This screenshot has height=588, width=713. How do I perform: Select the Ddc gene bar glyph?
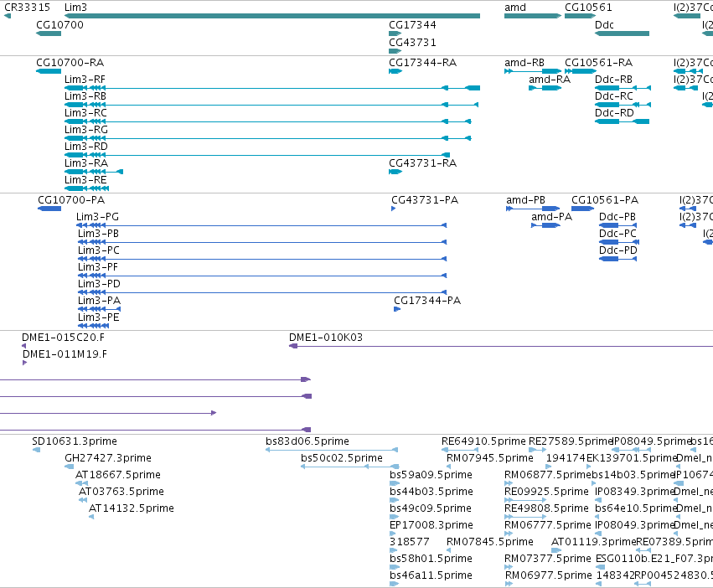click(x=622, y=34)
